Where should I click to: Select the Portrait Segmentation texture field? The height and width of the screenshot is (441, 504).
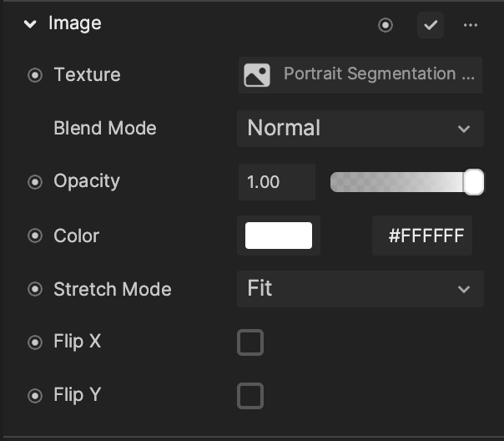(360, 75)
